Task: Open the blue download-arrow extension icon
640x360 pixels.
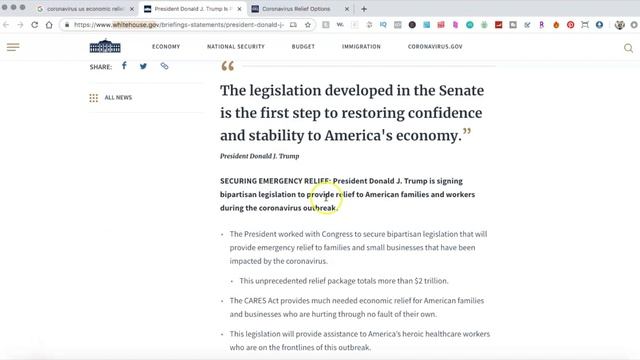Action: click(x=599, y=25)
